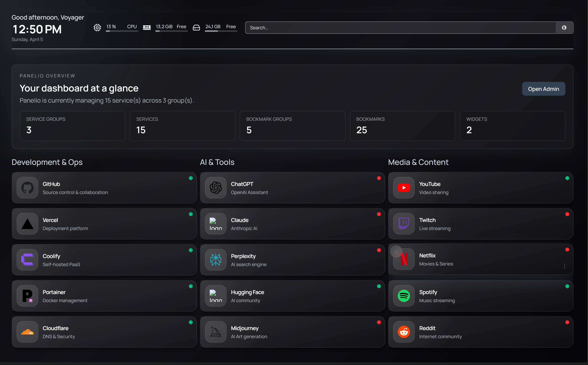Click the Reddit logo icon
The image size is (588, 365).
click(x=404, y=332)
